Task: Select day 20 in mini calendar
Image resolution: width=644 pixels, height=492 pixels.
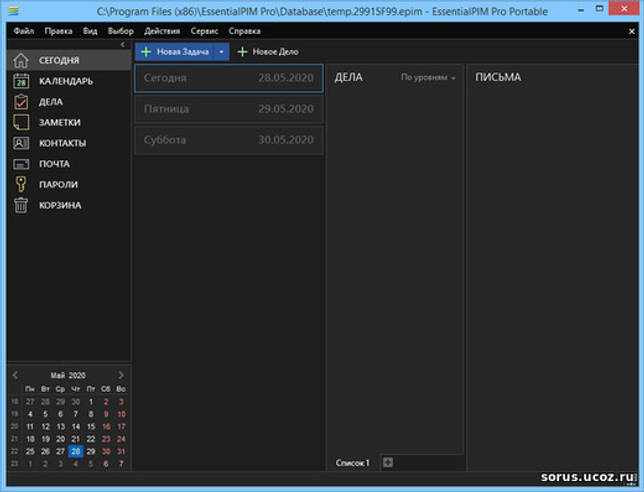Action: [x=60, y=439]
